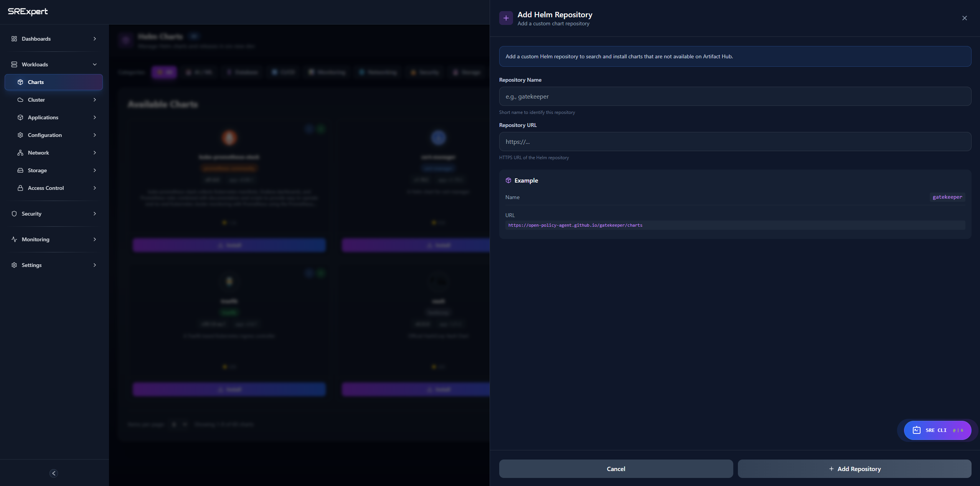Open the SRE CLI terminal widget
980x486 pixels.
pyautogui.click(x=936, y=430)
